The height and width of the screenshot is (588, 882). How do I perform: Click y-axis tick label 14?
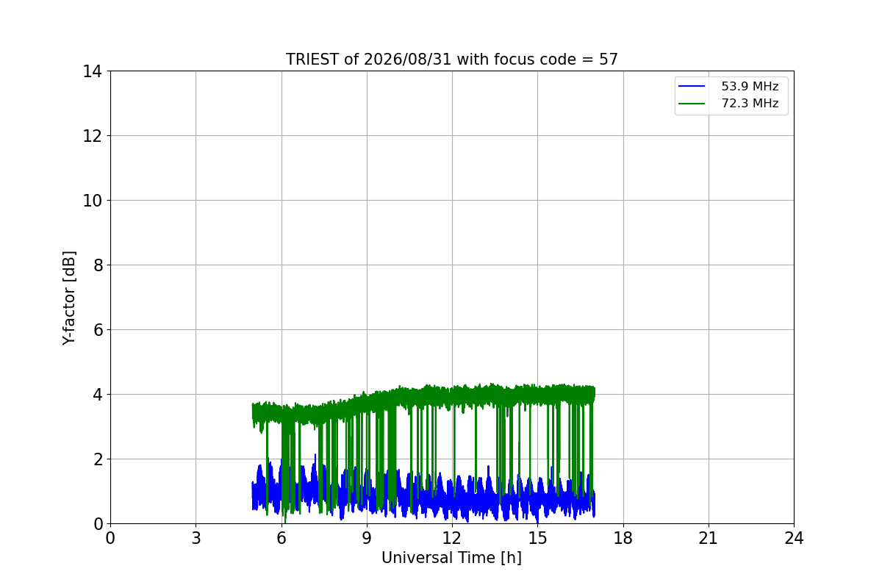pyautogui.click(x=92, y=71)
